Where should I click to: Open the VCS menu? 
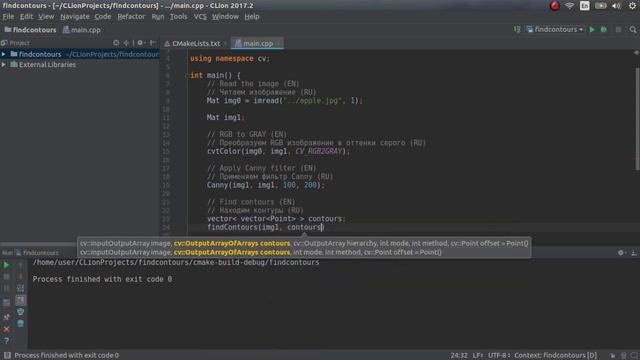[200, 16]
